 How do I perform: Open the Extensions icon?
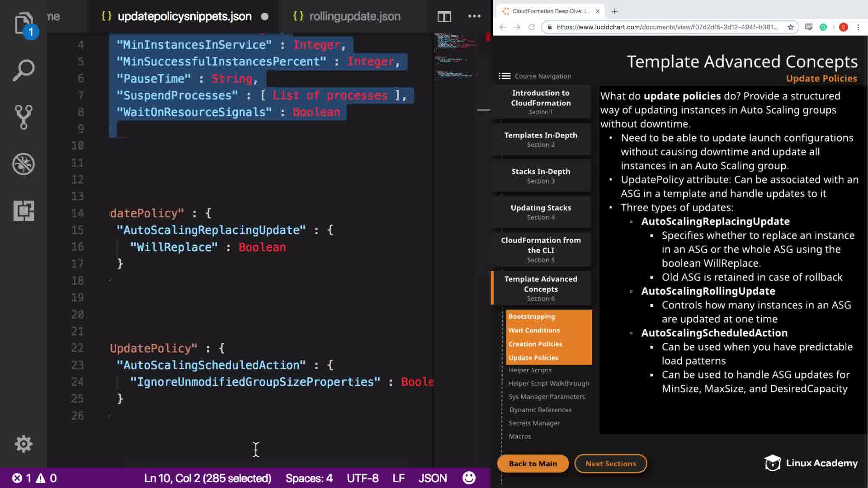[x=24, y=211]
